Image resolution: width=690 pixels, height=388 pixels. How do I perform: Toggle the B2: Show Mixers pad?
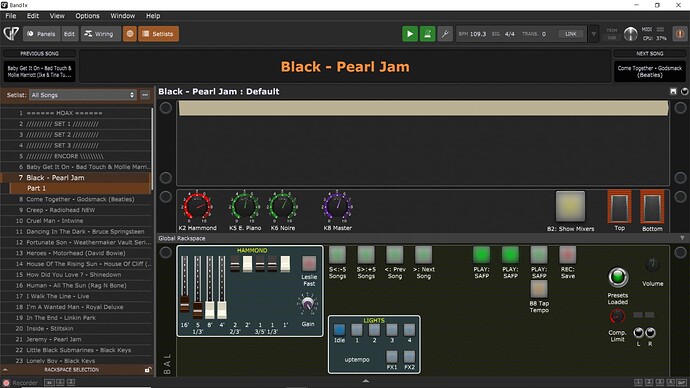(570, 206)
